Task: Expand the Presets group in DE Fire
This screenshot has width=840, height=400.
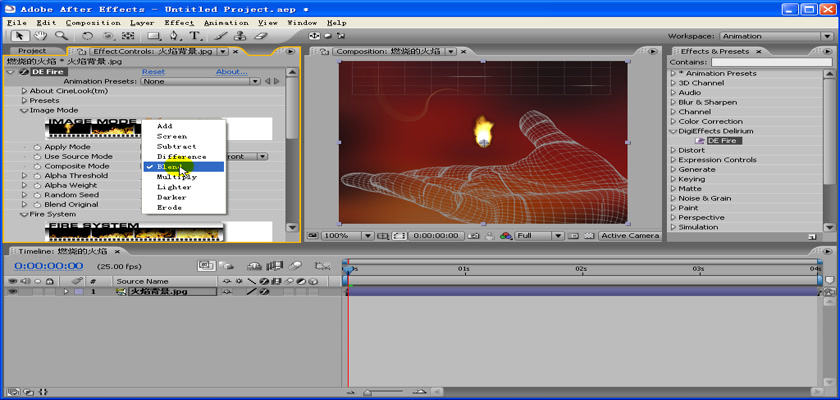Action: point(25,101)
